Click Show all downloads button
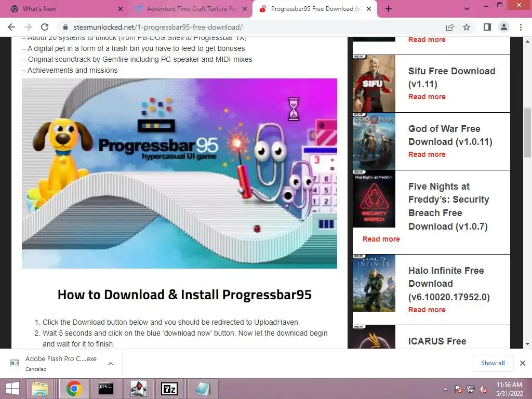Viewport: 532px width, 399px height. click(x=493, y=363)
